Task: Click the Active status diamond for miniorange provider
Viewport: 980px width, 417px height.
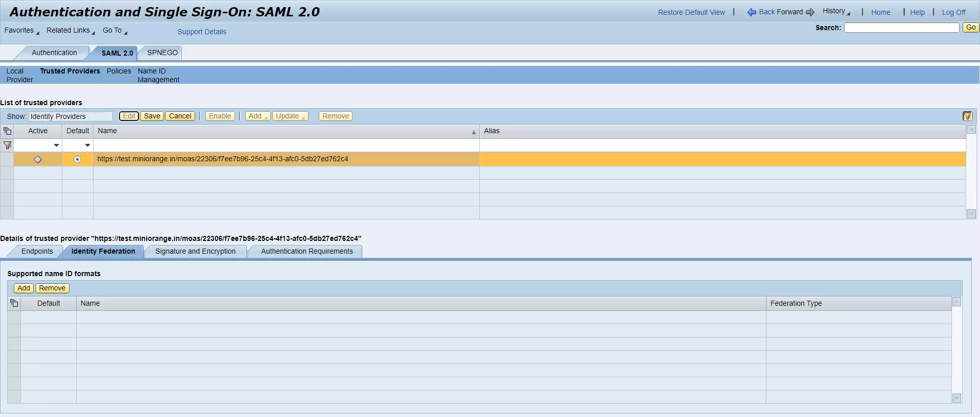Action: click(x=38, y=159)
